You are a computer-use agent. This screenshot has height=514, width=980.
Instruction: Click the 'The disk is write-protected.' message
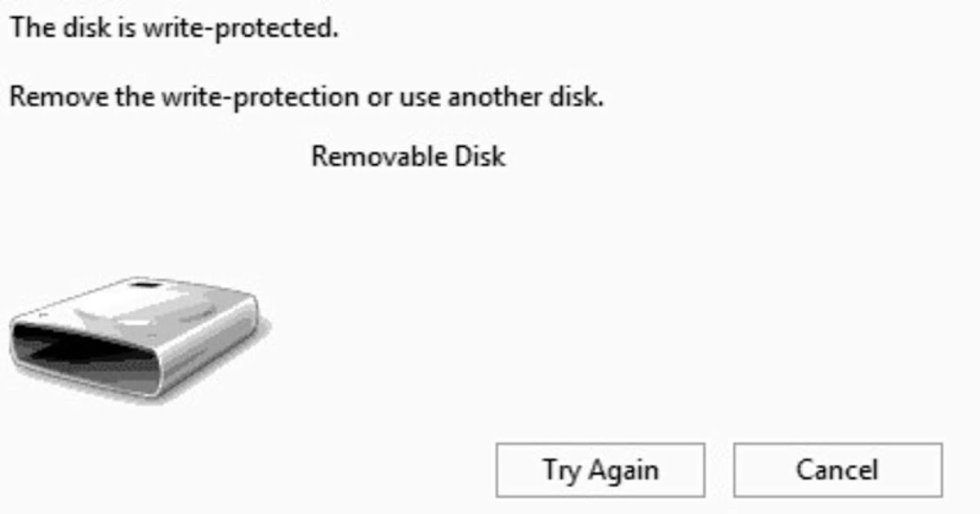(x=173, y=29)
